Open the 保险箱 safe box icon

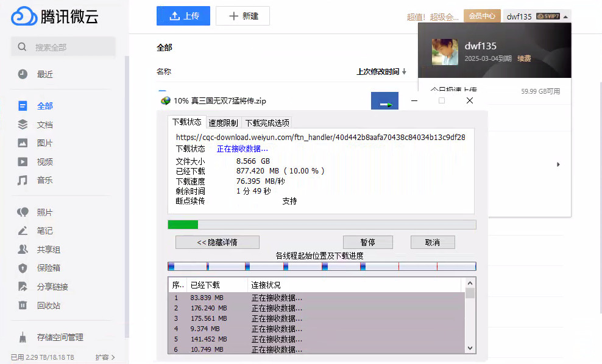[23, 268]
